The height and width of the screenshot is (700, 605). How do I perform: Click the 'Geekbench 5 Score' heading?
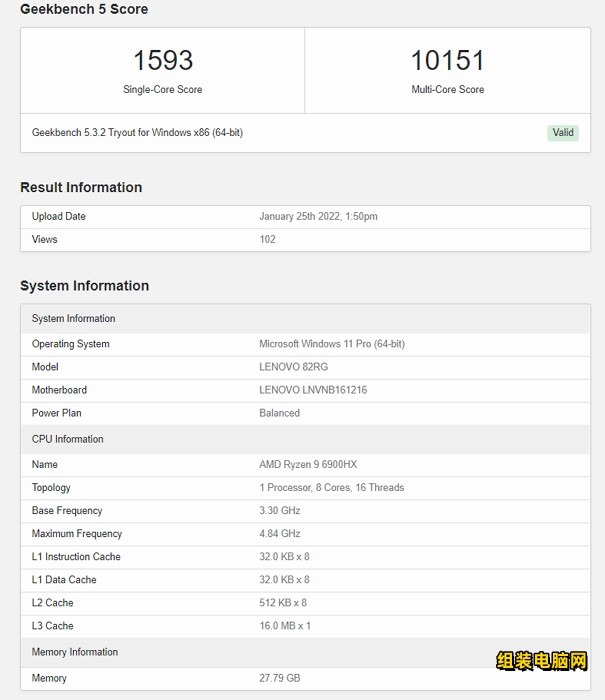[84, 9]
